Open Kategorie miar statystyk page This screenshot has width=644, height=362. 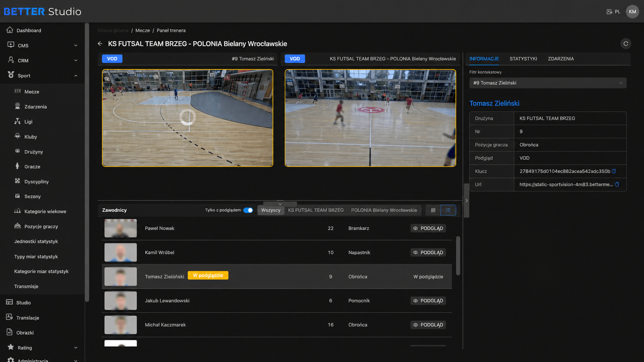coord(41,271)
